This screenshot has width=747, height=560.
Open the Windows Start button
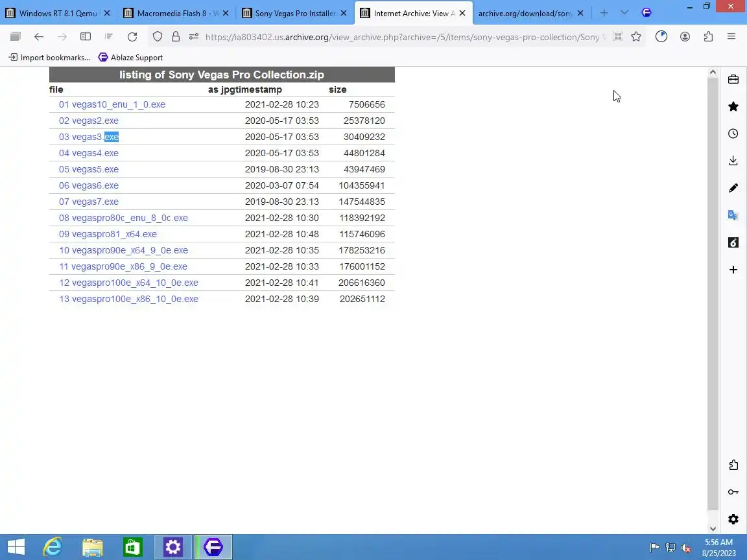pos(16,547)
